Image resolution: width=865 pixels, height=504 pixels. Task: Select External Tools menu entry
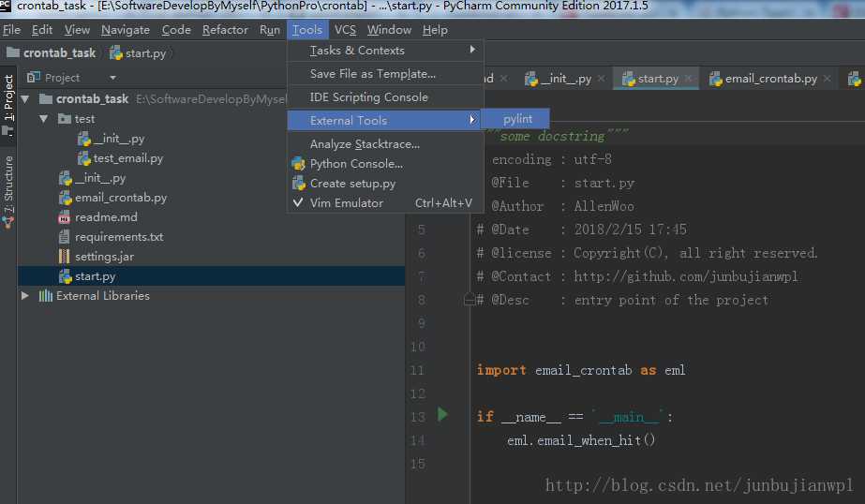click(x=385, y=120)
